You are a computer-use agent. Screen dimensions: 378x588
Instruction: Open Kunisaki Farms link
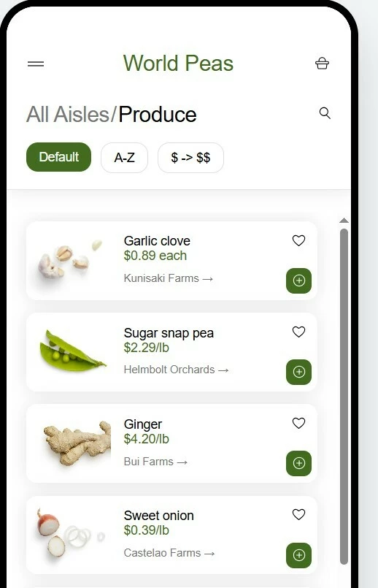pos(169,278)
